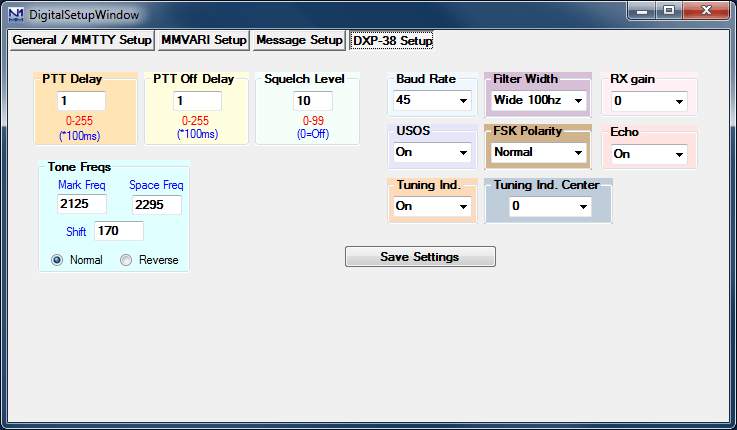
Task: Click the N1MM app icon in title bar
Action: [16, 15]
